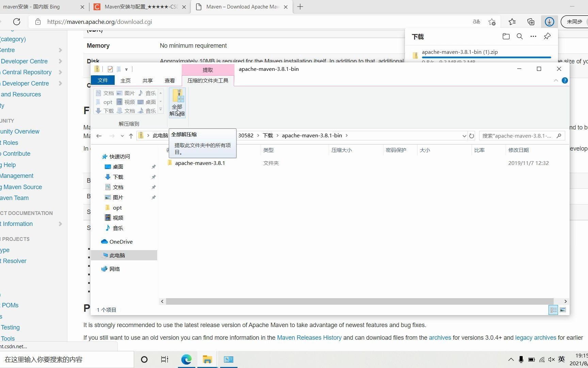Viewport: 588px width, 368px height.
Task: Select 此电脑 in navigation pane
Action: pos(117,256)
